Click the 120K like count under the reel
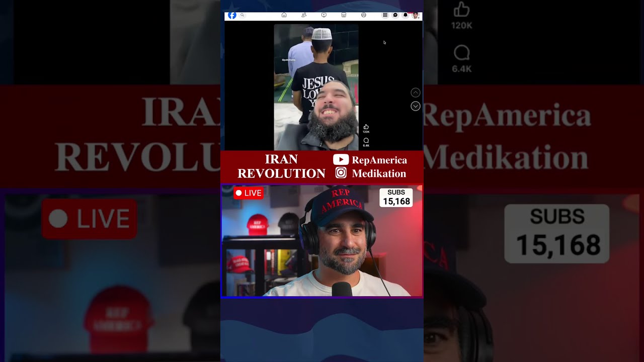Viewport: 644px width, 362px height. 366,132
